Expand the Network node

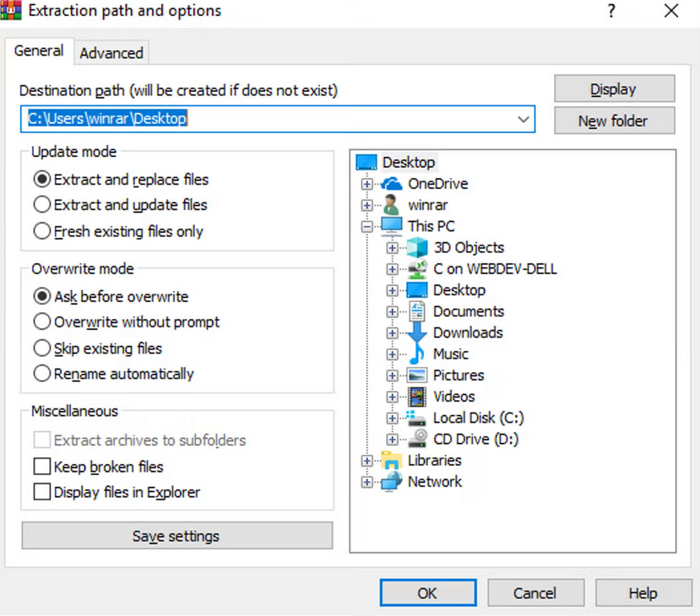(x=367, y=482)
